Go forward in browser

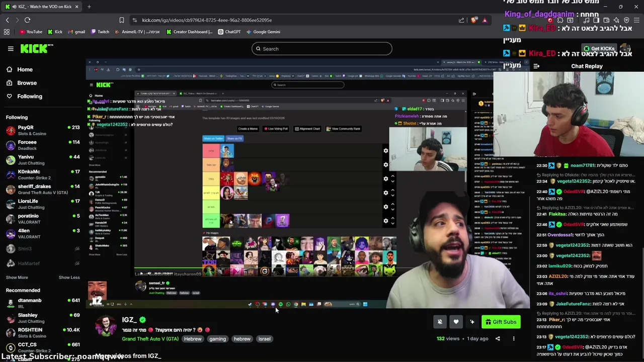coord(17,20)
